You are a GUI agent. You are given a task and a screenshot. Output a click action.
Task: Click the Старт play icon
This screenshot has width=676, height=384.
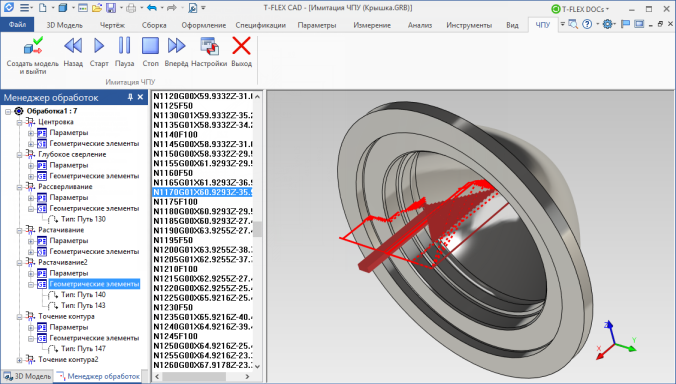point(99,46)
